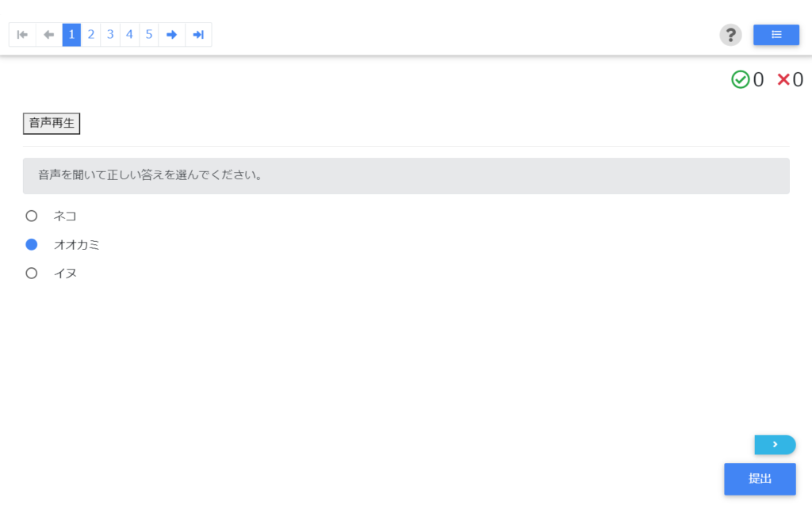Go to the previous question page

tap(49, 35)
